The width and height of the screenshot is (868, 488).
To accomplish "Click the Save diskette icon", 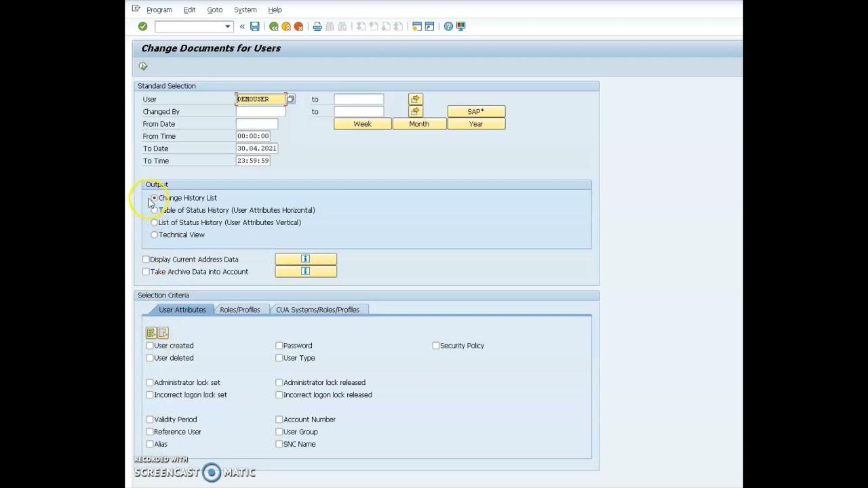I will point(255,26).
